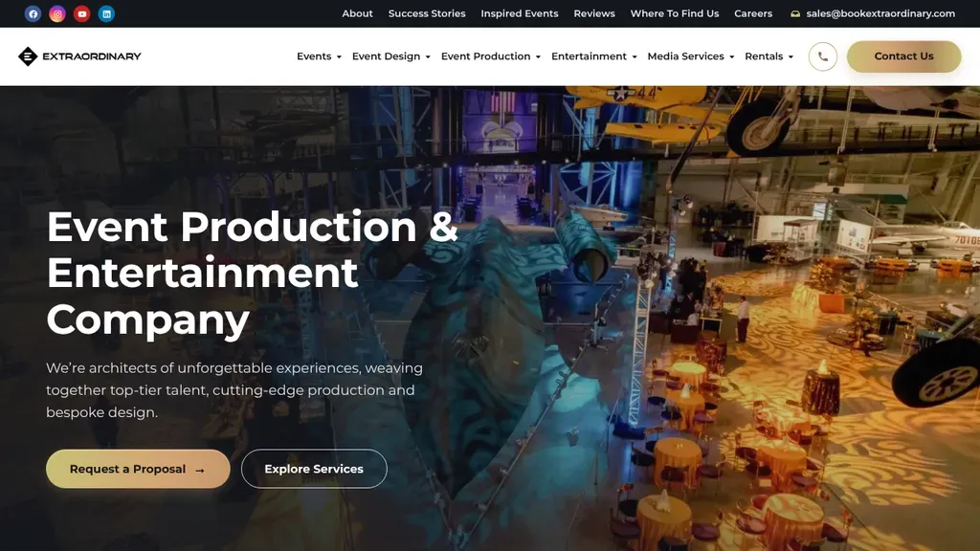Click the paragraph starting "We're architects of unforgettable"
Screen dimensions: 980x551
(234, 390)
